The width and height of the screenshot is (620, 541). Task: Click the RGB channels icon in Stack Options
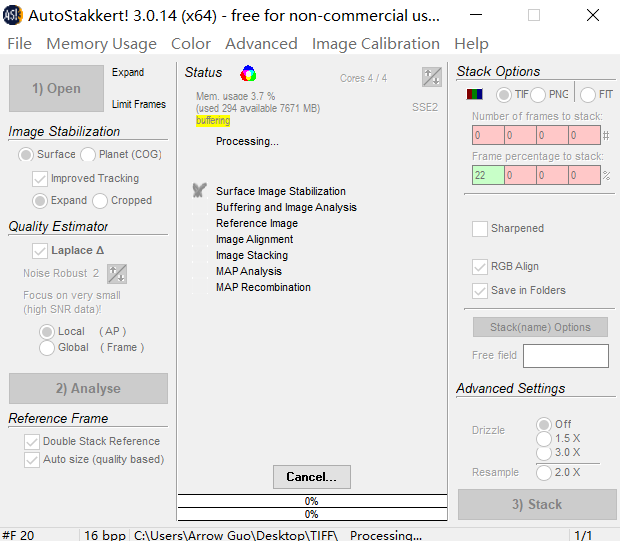pos(476,94)
